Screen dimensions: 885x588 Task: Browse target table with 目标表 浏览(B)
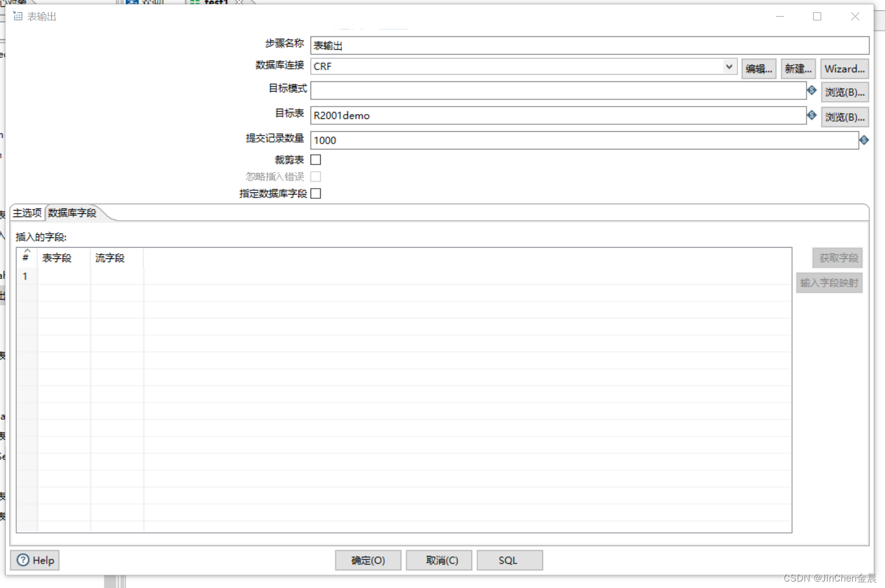coord(845,117)
